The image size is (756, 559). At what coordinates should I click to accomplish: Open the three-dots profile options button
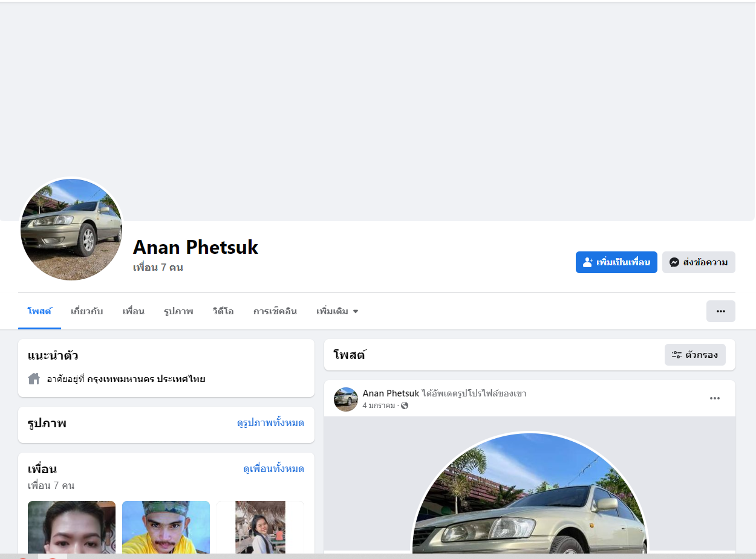click(x=720, y=311)
